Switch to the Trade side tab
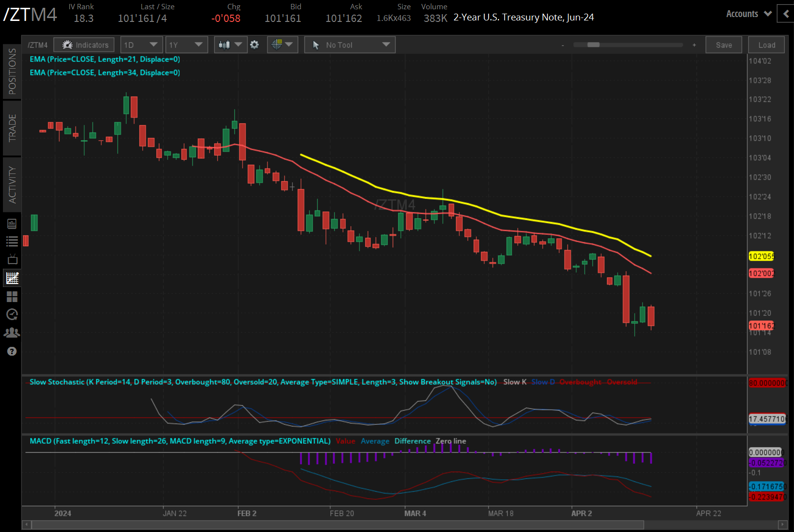Image resolution: width=794 pixels, height=532 pixels. coord(12,128)
